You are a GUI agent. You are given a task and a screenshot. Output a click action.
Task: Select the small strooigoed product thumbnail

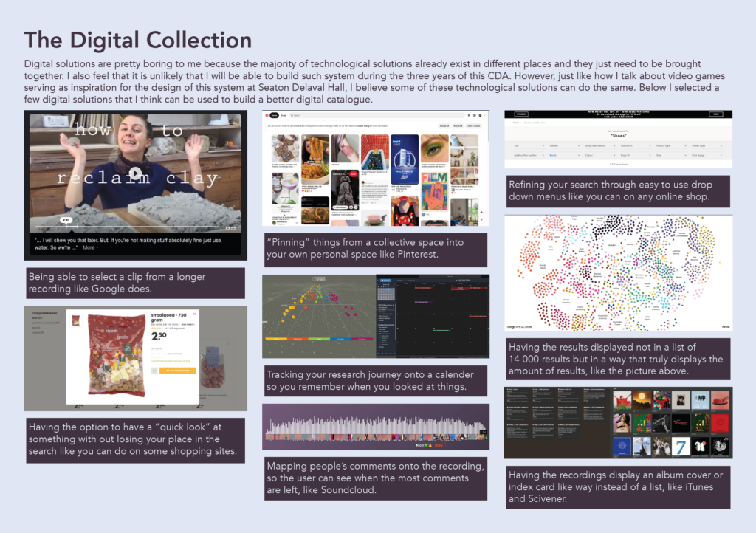(76, 320)
